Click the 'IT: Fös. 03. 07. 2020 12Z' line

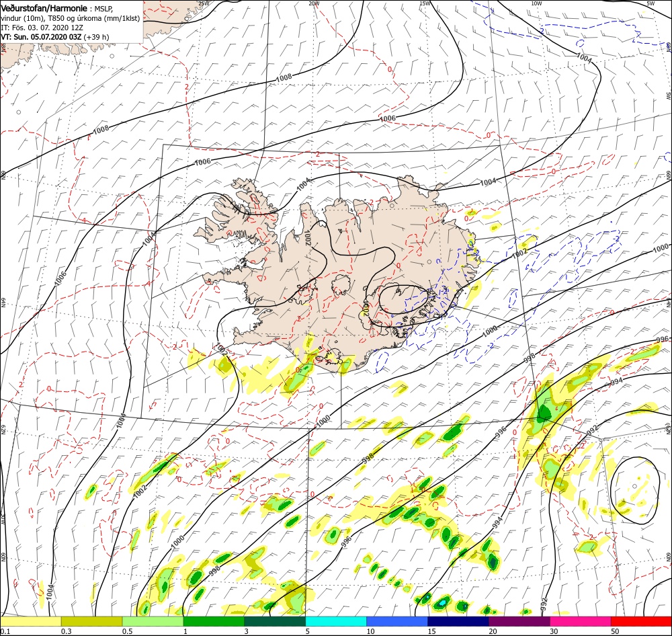[x=42, y=28]
